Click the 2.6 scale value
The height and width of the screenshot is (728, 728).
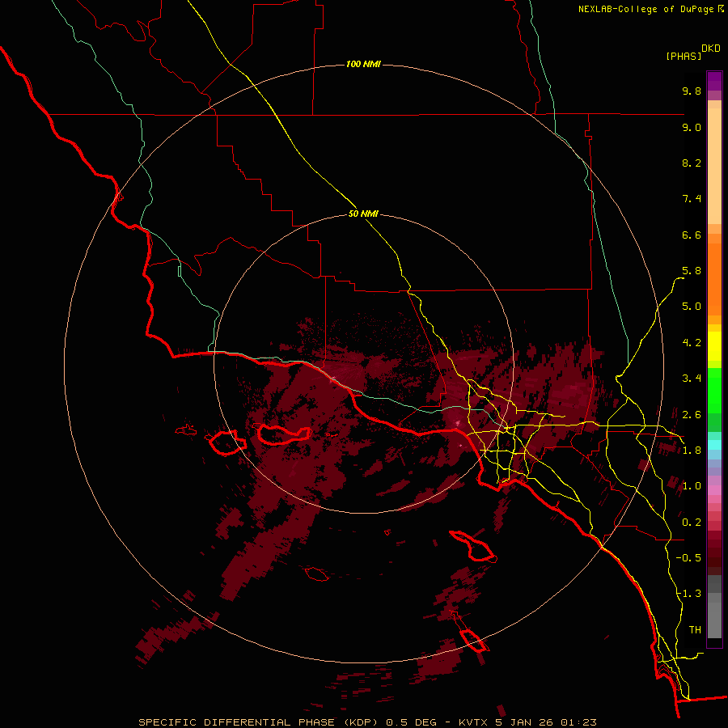tap(692, 415)
